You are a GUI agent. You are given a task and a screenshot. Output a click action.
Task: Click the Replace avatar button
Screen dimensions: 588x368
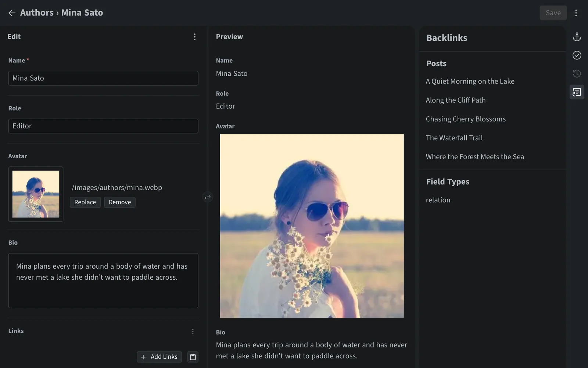[85, 202]
